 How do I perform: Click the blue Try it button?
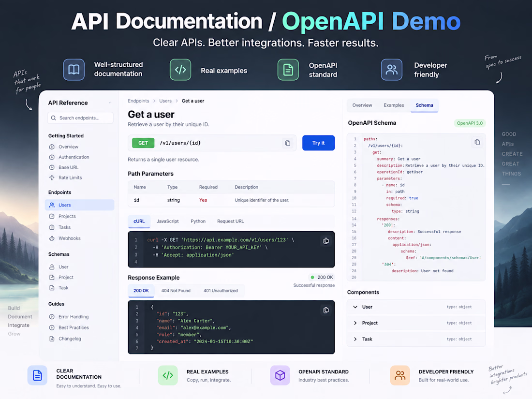coord(318,143)
